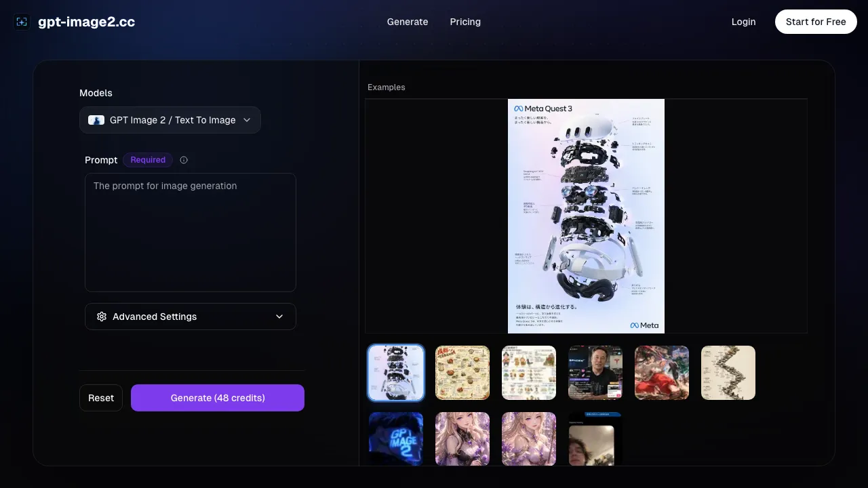Image resolution: width=868 pixels, height=488 pixels.
Task: Click the model thumbnail icon in dropdown
Action: 96,120
